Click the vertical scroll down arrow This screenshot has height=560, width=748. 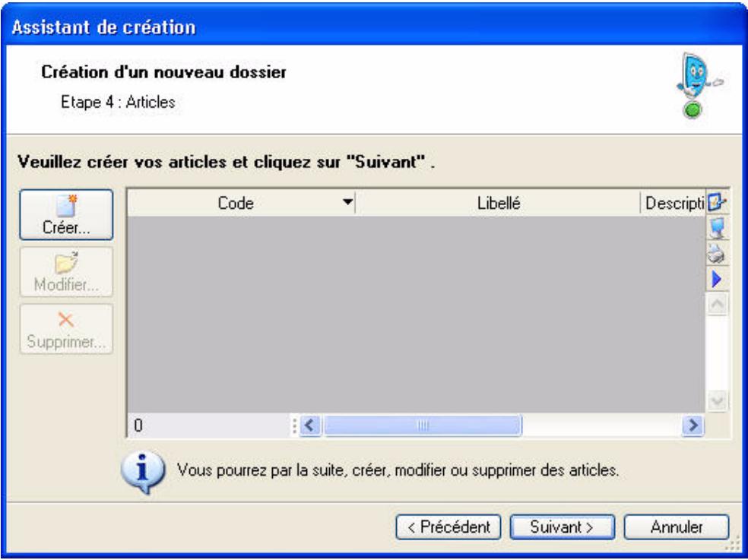(x=718, y=400)
